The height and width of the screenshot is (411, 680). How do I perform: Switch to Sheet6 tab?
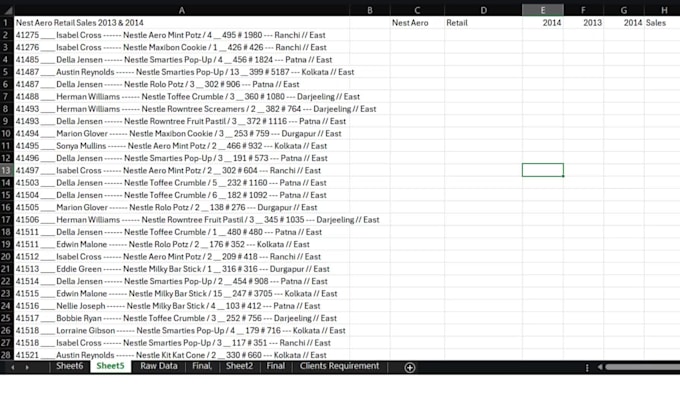pos(69,366)
